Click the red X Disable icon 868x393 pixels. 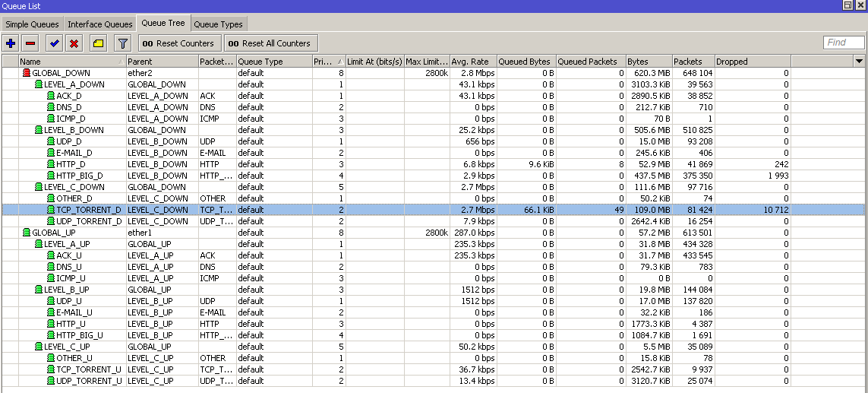point(74,43)
